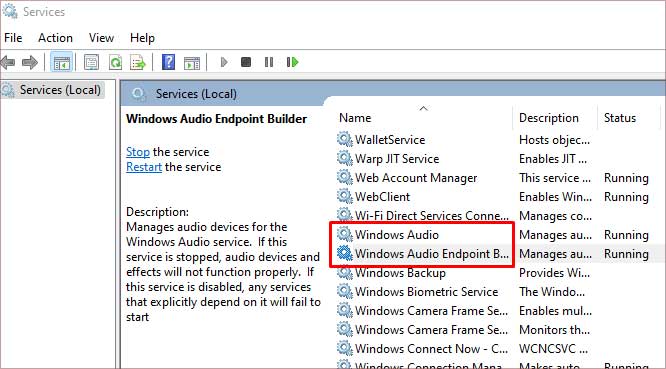Open the View menu
Screen dimensions: 666x369
(101, 38)
